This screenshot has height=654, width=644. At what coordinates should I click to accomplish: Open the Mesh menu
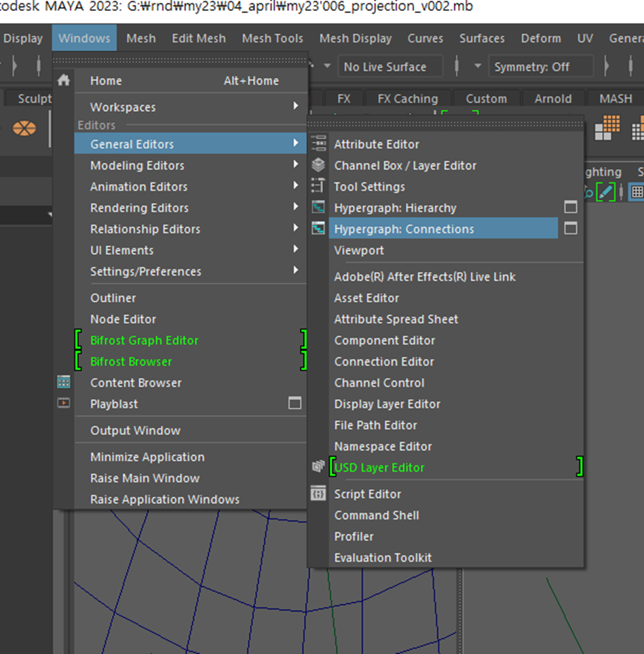click(141, 38)
